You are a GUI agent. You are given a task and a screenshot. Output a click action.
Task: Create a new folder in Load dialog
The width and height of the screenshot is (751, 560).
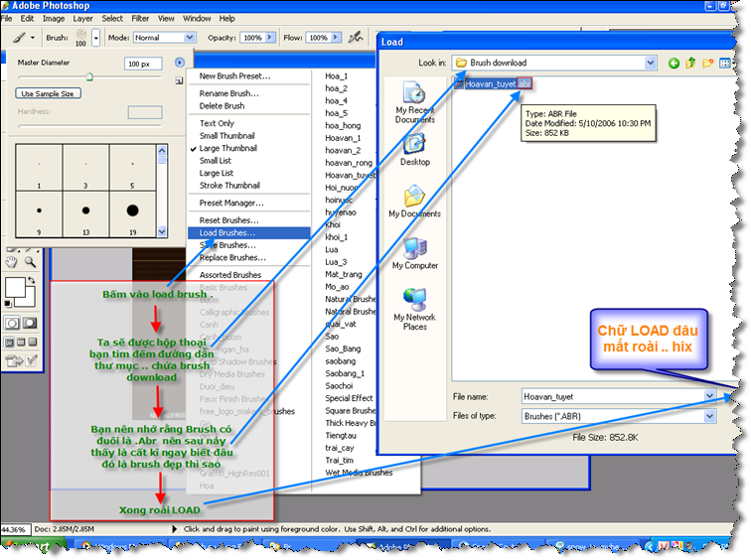point(707,63)
